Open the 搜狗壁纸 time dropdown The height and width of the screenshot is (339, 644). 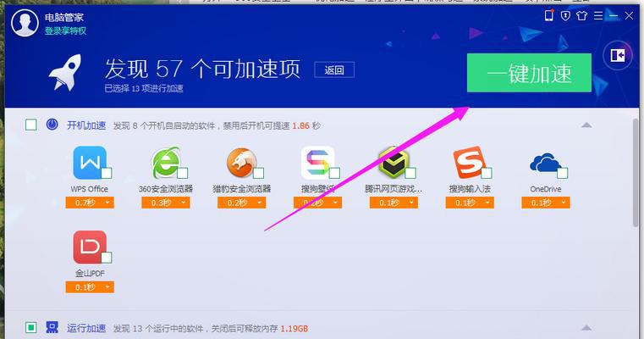[x=317, y=203]
